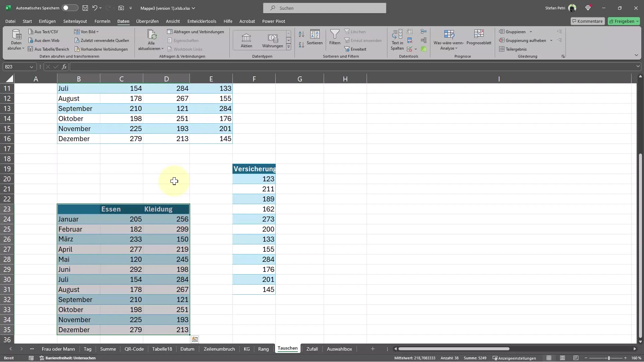Screen dimensions: 644x362
Task: Click the Datenüberprüfung validation icon
Action: click(x=409, y=49)
